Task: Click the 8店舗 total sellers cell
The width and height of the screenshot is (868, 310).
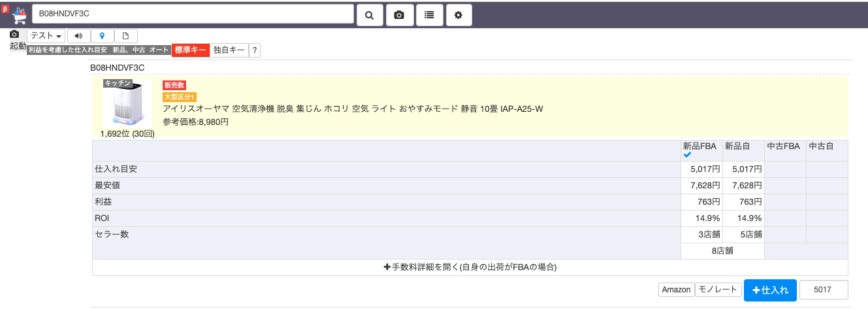Action: point(722,251)
